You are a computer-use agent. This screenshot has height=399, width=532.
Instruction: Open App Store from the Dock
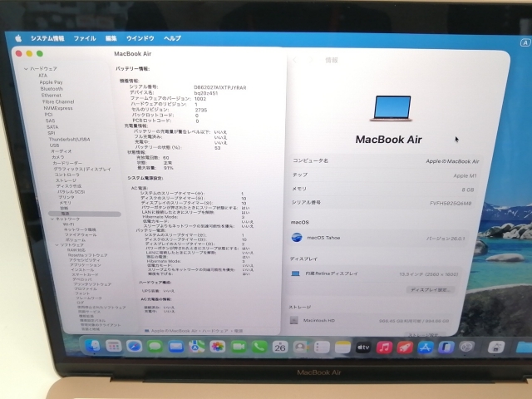pyautogui.click(x=426, y=347)
